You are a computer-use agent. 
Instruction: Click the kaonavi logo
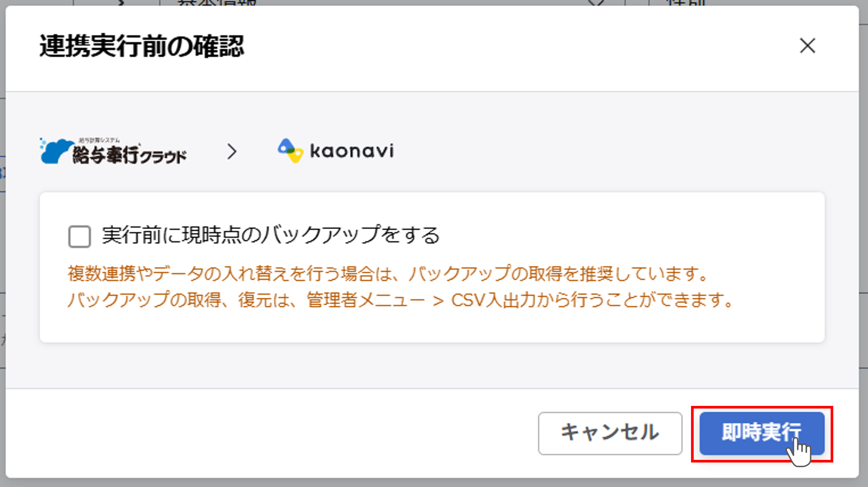click(x=336, y=151)
